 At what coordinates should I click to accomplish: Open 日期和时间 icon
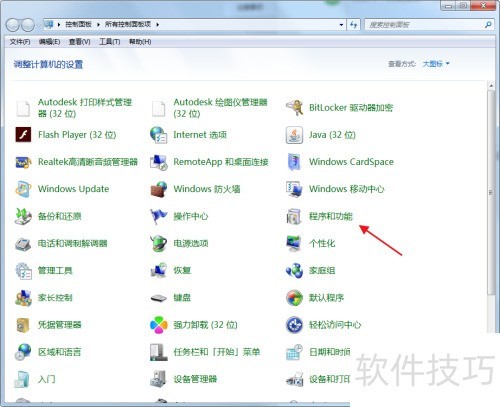click(x=294, y=352)
